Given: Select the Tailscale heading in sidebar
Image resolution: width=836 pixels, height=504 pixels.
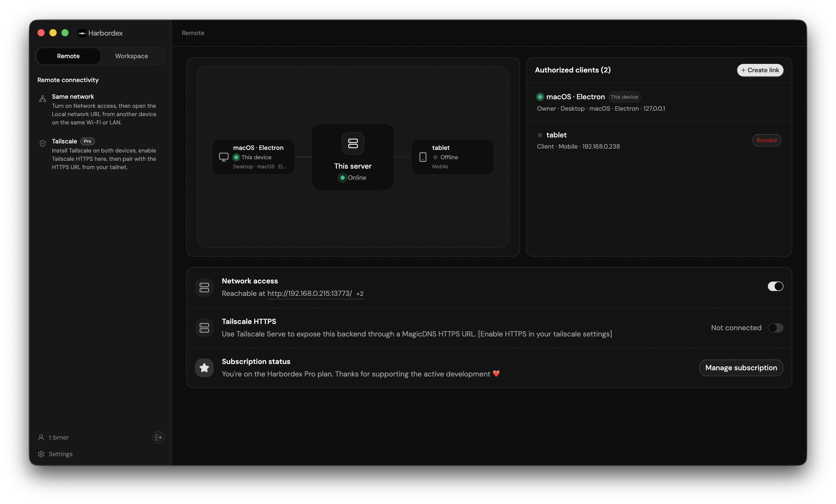Looking at the screenshot, I should tap(64, 141).
